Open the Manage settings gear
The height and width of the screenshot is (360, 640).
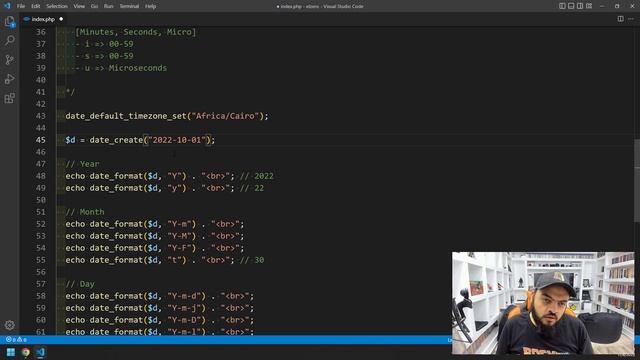[9, 325]
